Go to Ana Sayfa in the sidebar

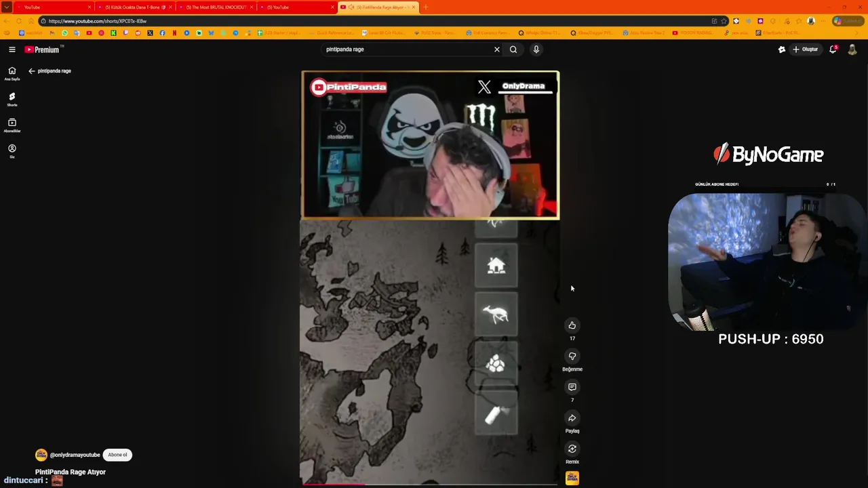12,73
